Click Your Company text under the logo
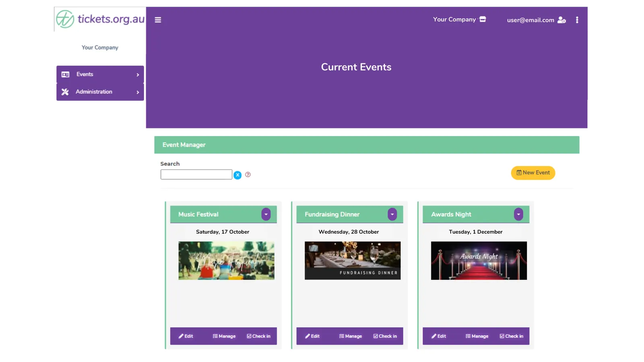644x362 pixels. [100, 47]
